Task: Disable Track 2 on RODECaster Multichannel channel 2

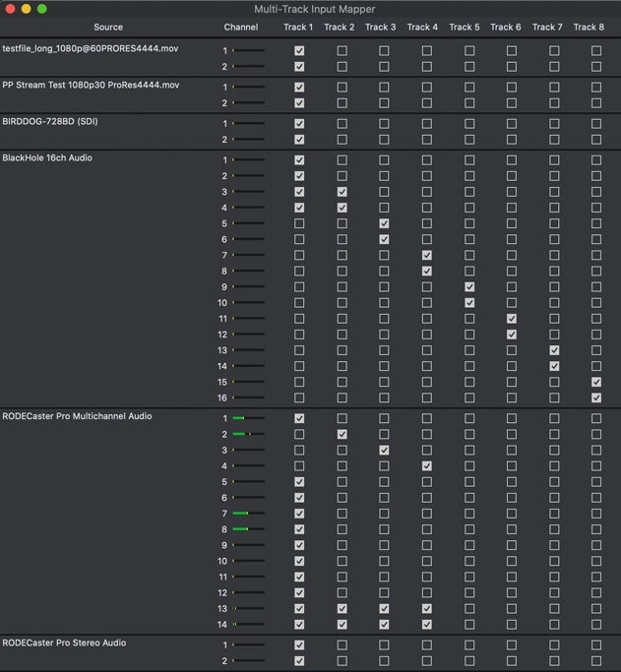Action: pos(342,434)
